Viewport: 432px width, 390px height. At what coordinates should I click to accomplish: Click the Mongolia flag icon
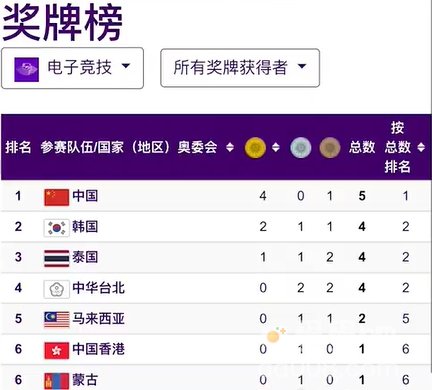coord(57,381)
